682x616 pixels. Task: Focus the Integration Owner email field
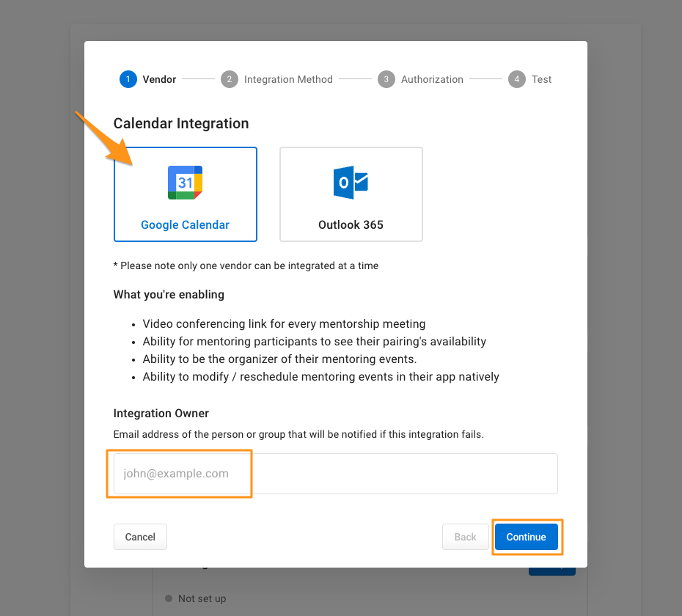335,474
